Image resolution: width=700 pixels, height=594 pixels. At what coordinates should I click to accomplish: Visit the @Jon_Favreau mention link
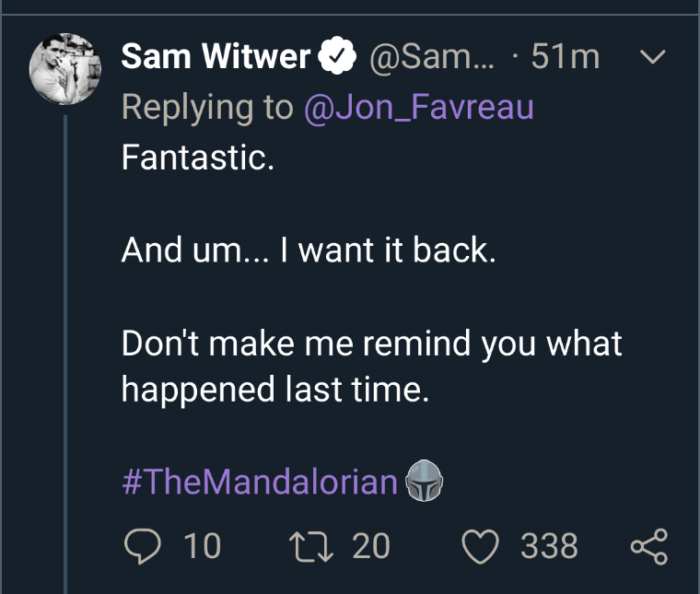coord(419,107)
